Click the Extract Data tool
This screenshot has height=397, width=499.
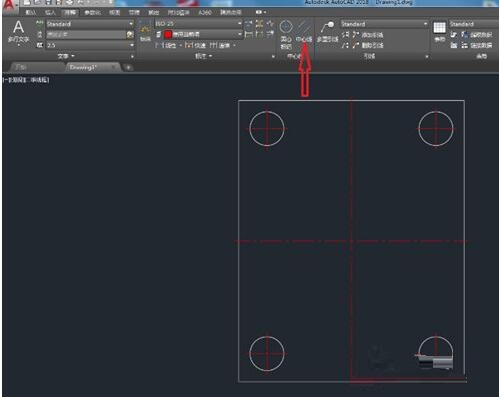477,35
